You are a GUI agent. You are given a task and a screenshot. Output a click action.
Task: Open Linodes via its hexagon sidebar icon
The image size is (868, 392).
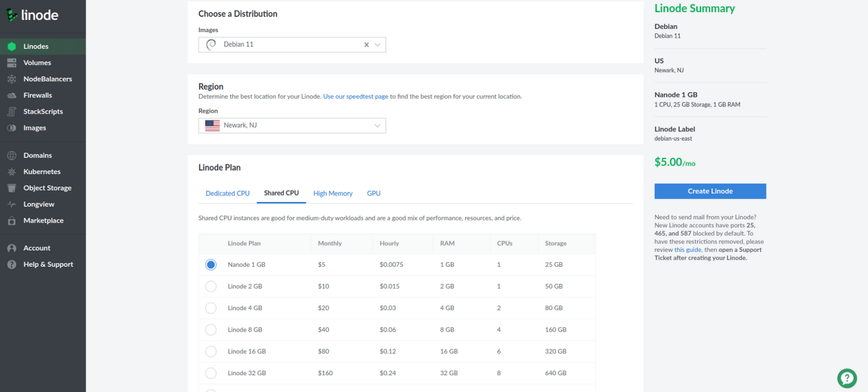(12, 47)
